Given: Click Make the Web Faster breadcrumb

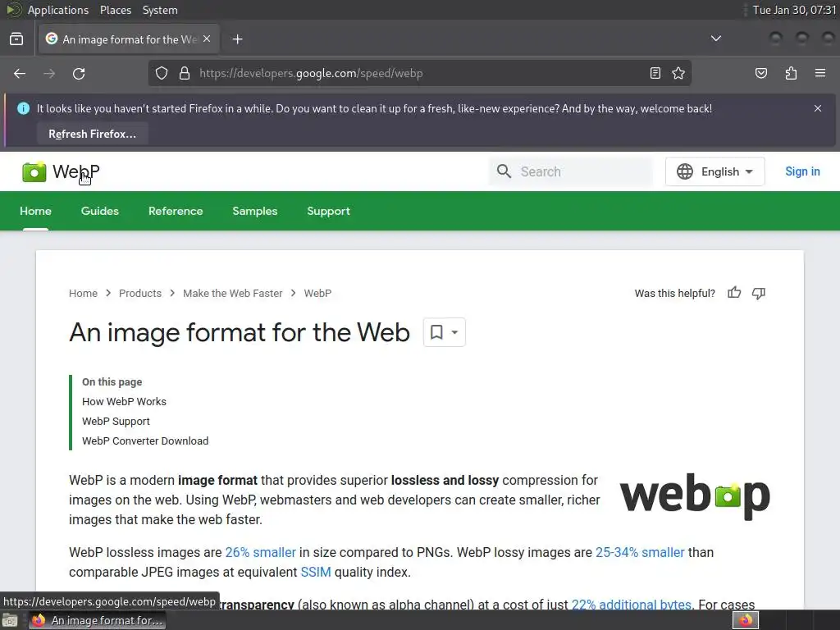Looking at the screenshot, I should [232, 293].
